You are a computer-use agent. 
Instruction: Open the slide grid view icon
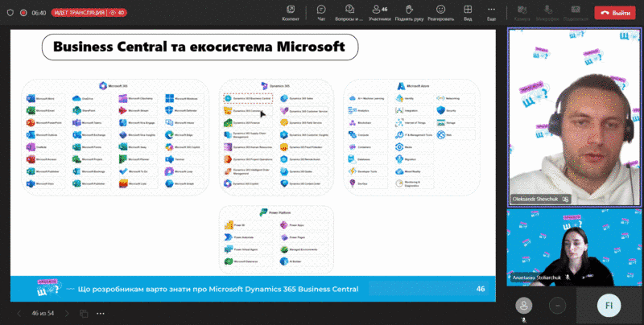click(84, 314)
